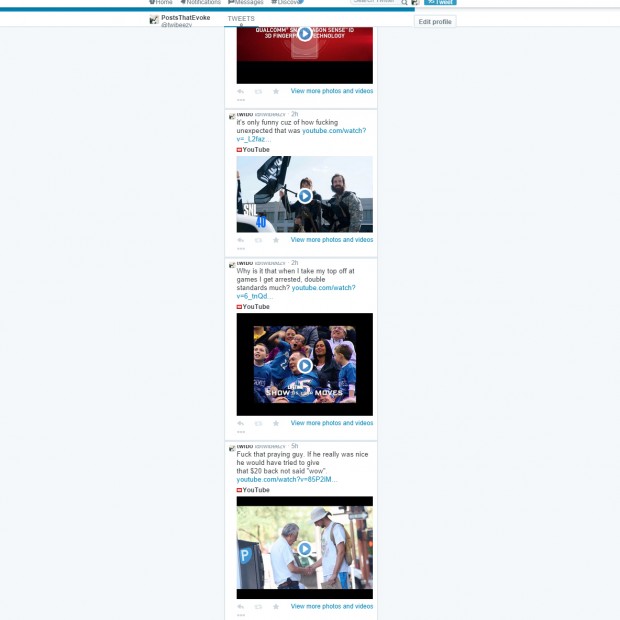Reply to the Qualcomm video tweet
Image resolution: width=620 pixels, height=620 pixels.
point(240,91)
